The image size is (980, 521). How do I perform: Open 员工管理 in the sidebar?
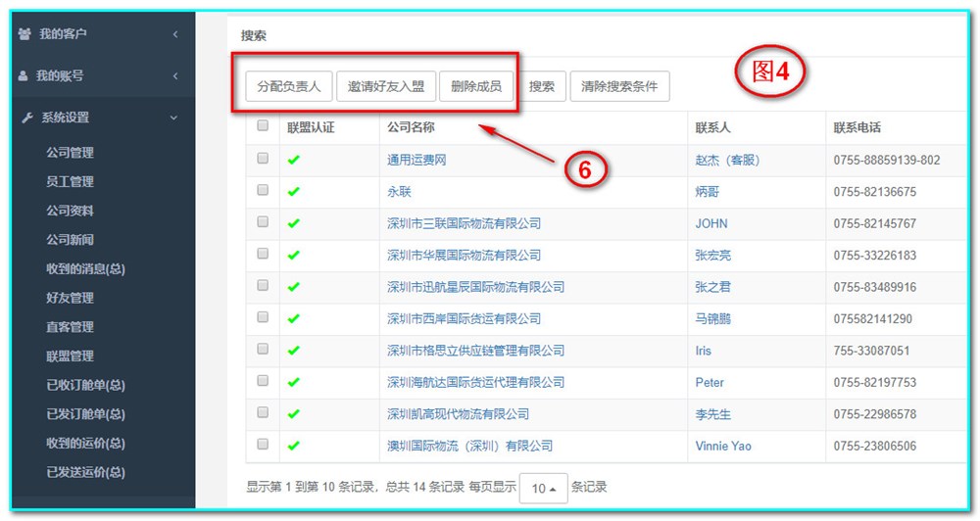[70, 182]
